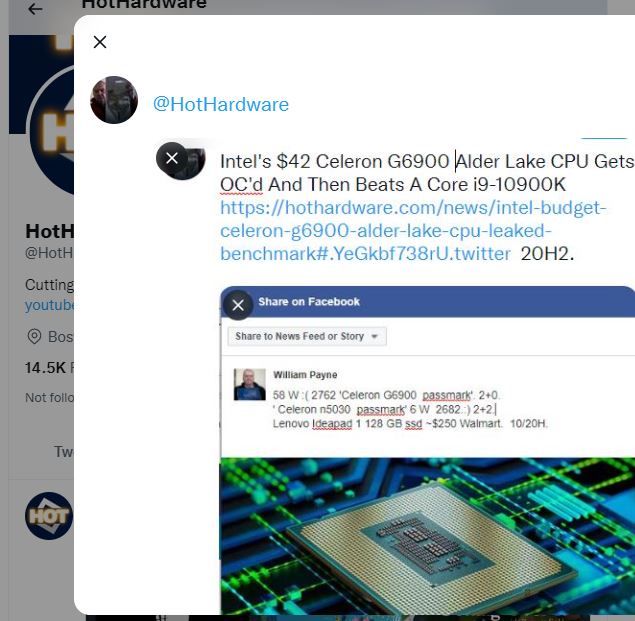Image resolution: width=635 pixels, height=621 pixels.
Task: Expand Share to News Feed or Story dropdown
Action: coord(307,336)
